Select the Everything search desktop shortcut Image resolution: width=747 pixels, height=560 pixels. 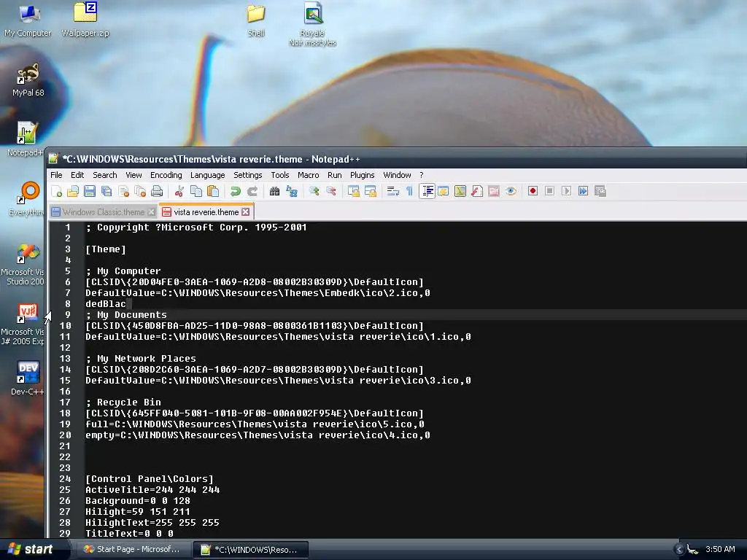27,199
